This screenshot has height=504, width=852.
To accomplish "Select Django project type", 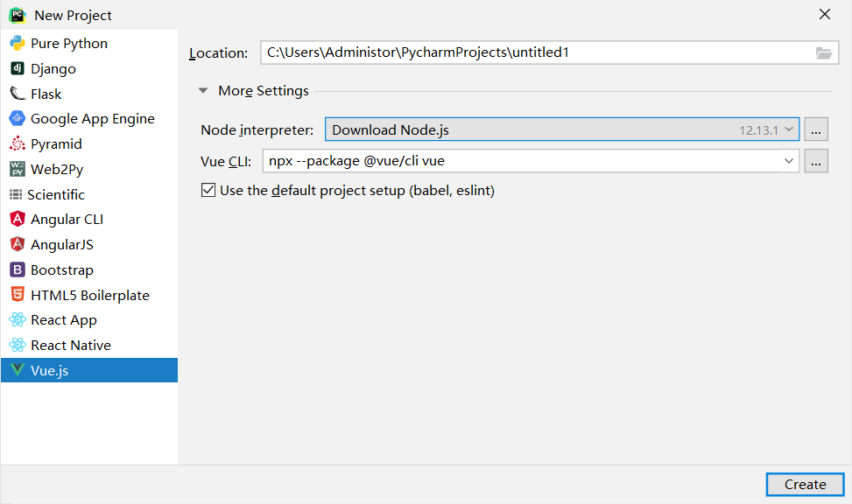I will pos(89,68).
